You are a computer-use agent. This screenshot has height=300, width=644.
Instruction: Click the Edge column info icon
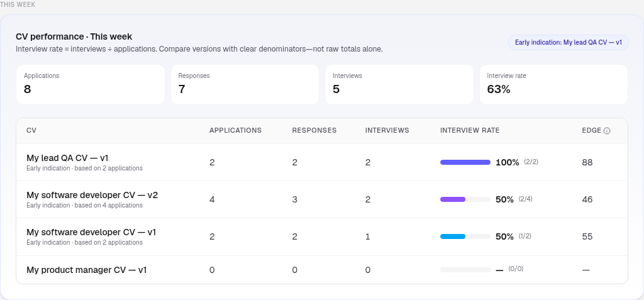coord(607,131)
